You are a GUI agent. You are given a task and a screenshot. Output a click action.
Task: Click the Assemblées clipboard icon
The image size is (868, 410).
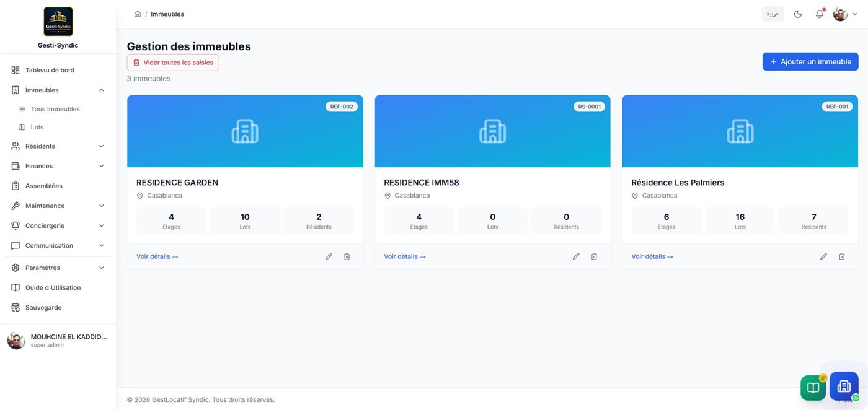(15, 186)
